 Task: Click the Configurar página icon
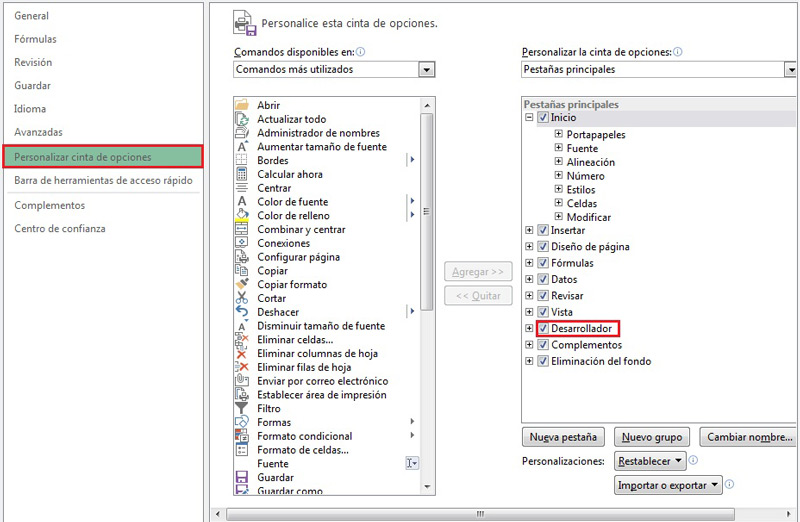(242, 257)
